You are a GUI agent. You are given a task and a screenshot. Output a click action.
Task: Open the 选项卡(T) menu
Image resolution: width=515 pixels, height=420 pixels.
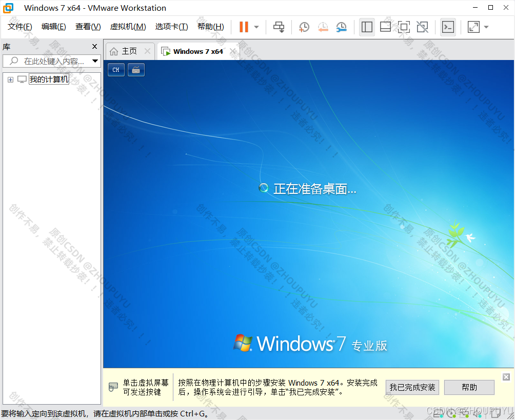click(171, 27)
